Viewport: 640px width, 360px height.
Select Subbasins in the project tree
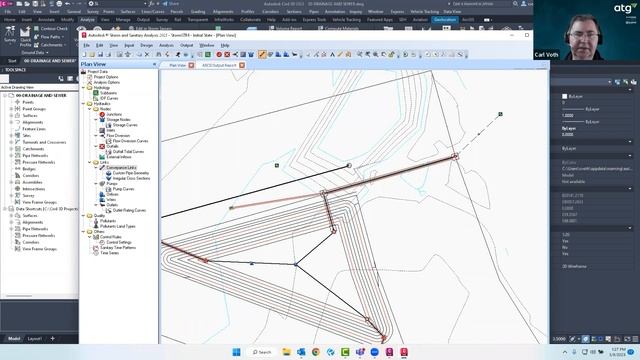108,93
